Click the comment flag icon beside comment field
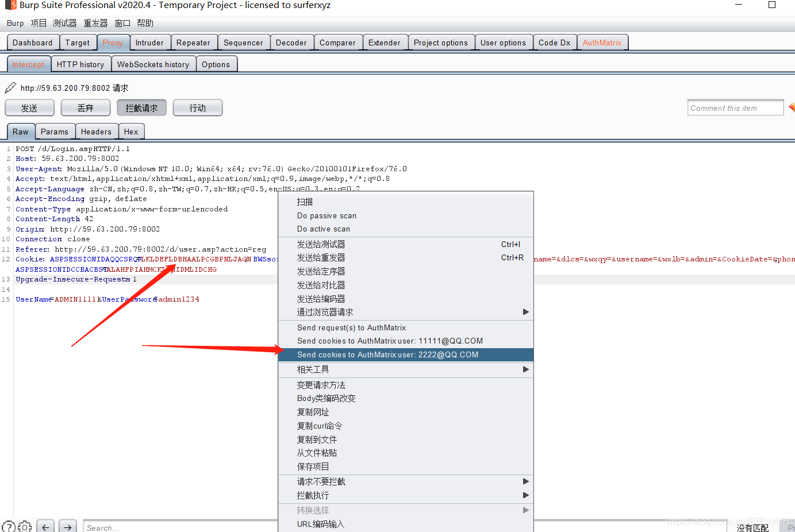 tap(792, 107)
